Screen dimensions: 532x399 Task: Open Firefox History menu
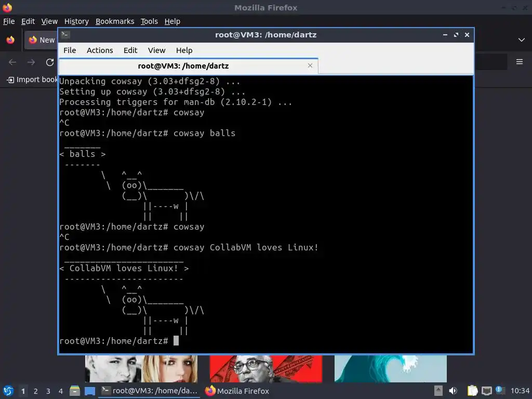coord(76,21)
